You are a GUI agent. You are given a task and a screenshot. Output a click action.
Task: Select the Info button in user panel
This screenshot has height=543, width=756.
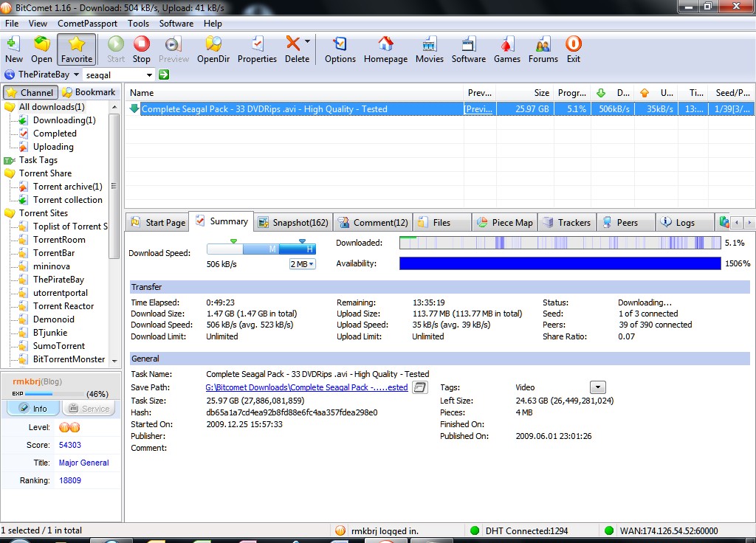click(33, 409)
